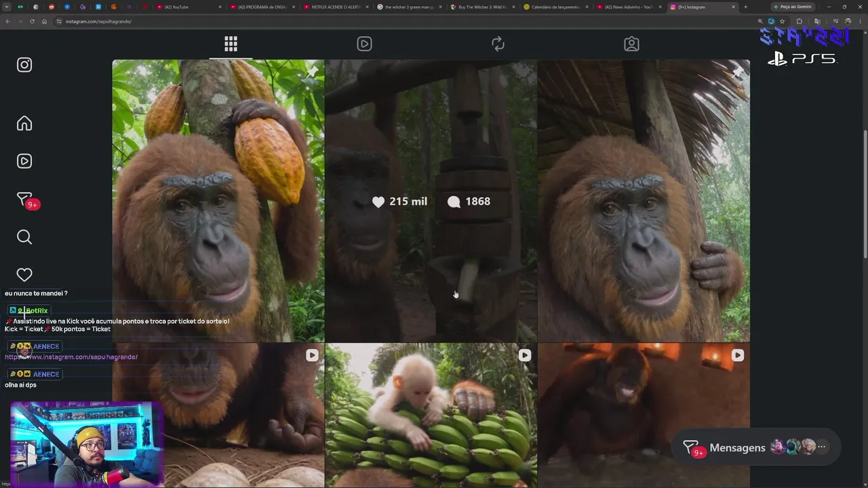Open the Reels icon in left sidebar
This screenshot has height=488, width=868.
pos(24,161)
